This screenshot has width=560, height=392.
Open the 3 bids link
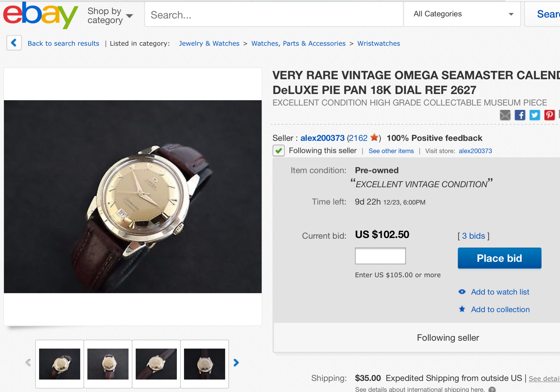(473, 236)
